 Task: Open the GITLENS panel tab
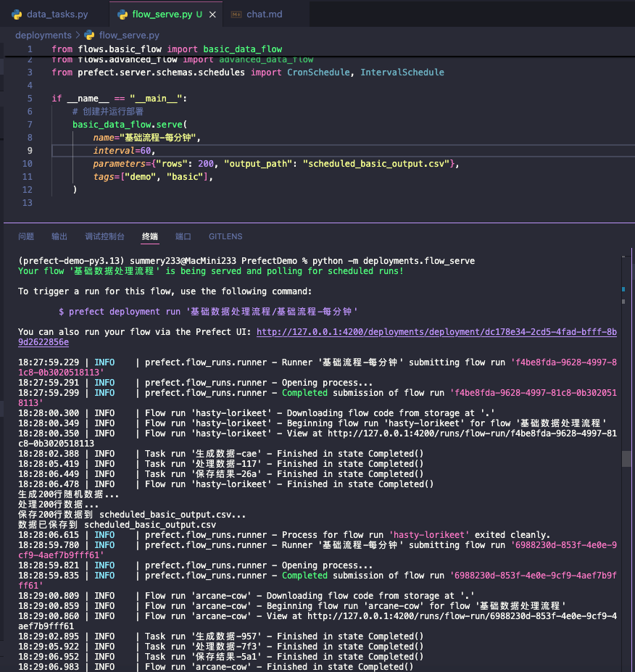pyautogui.click(x=225, y=236)
